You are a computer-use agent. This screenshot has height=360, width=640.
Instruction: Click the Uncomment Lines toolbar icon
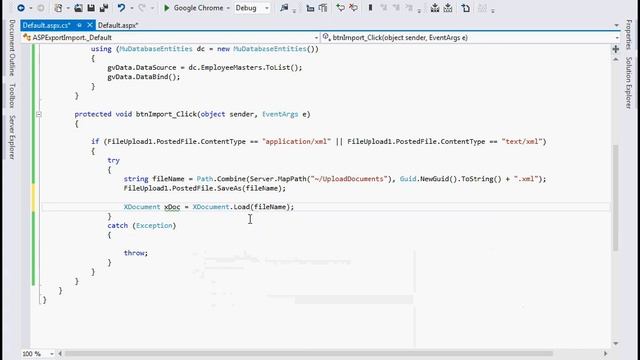click(323, 8)
